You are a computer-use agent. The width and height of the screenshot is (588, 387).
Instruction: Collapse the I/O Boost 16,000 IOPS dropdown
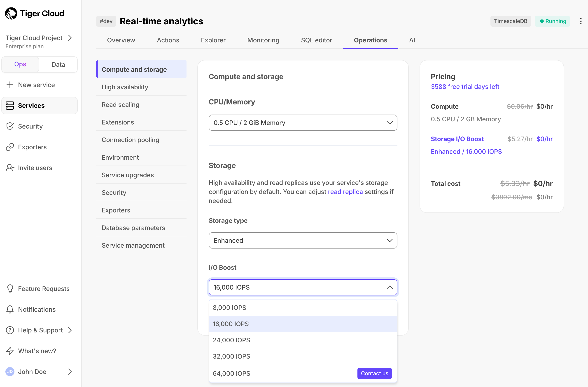pyautogui.click(x=303, y=287)
